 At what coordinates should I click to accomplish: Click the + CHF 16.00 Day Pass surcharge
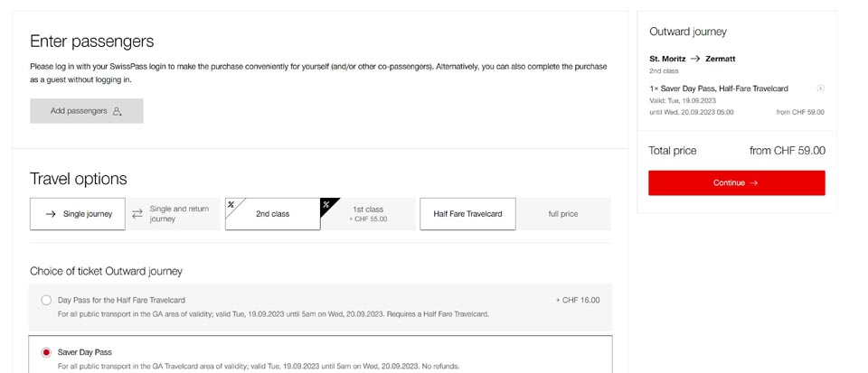578,300
